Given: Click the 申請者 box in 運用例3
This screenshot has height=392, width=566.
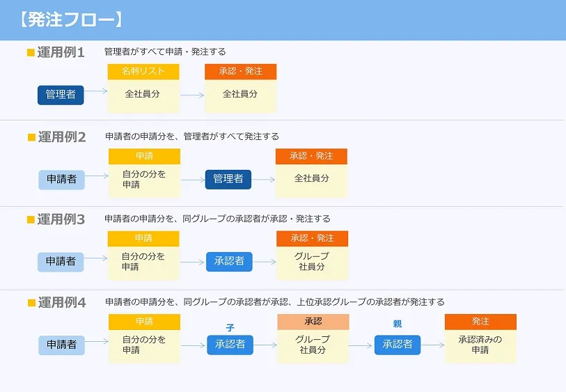Looking at the screenshot, I should coord(61,262).
